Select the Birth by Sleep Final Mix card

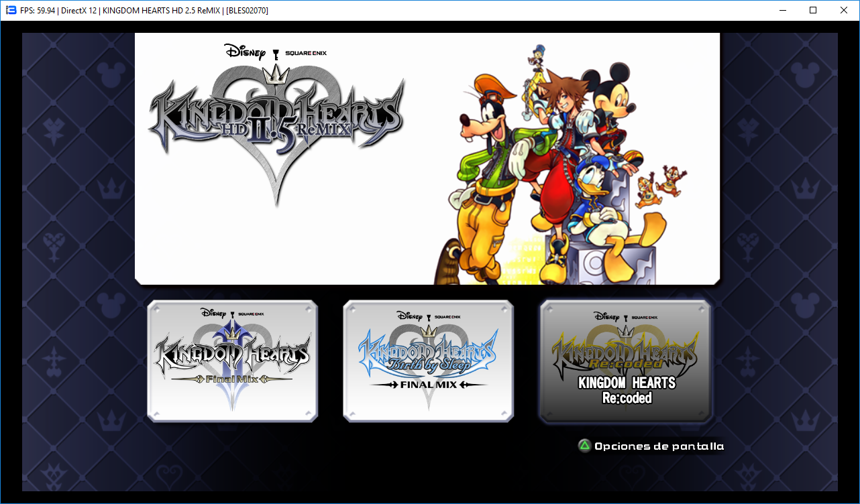428,361
